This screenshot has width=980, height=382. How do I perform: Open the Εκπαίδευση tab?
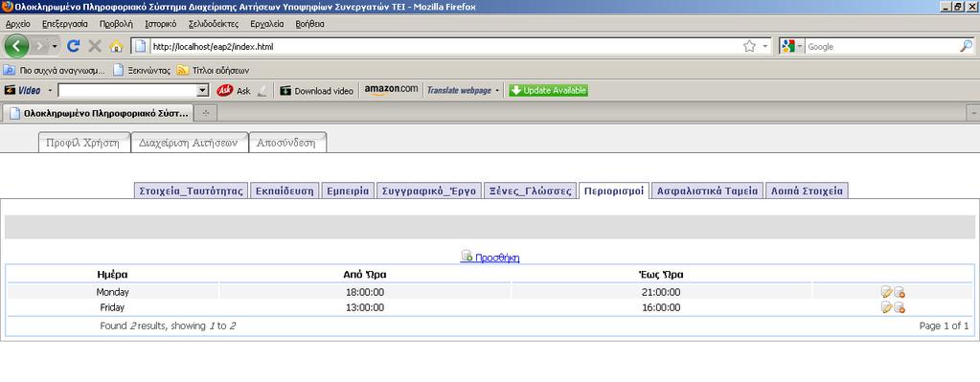[x=285, y=191]
